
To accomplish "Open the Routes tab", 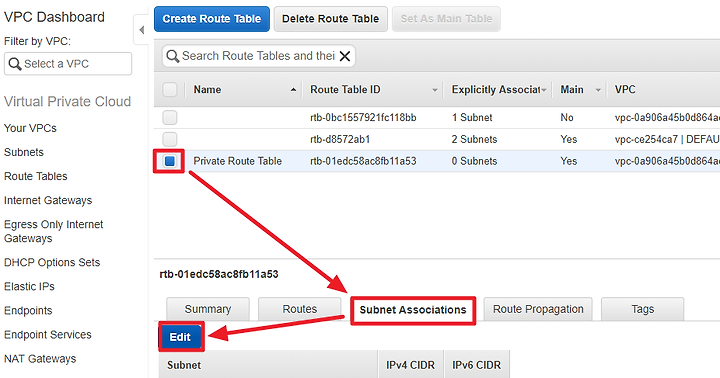I will click(x=300, y=309).
